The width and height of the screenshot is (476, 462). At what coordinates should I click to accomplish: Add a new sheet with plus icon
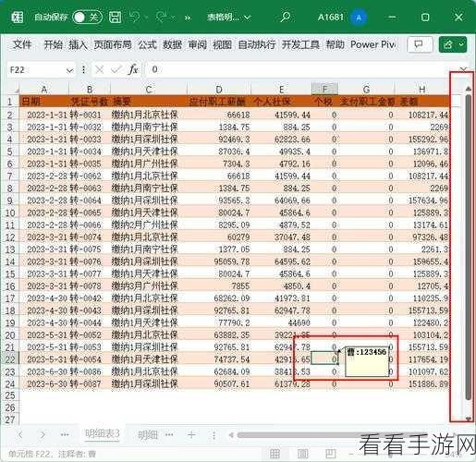tap(191, 435)
